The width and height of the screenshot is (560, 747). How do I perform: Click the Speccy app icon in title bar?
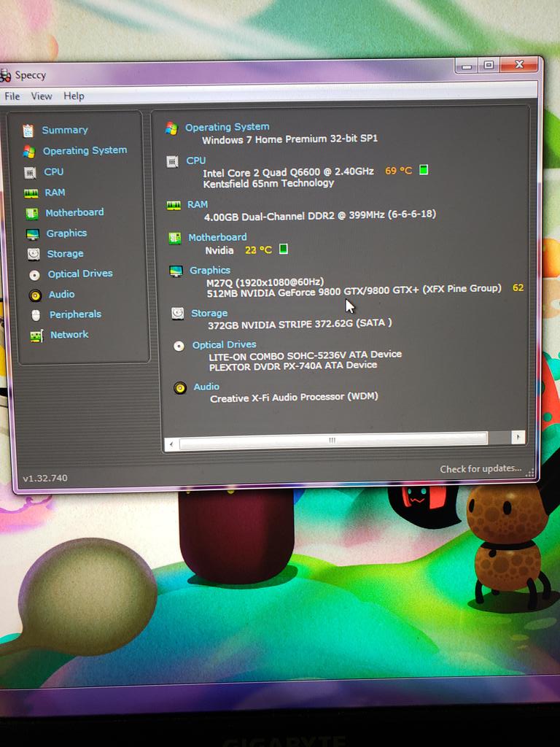click(x=5, y=75)
